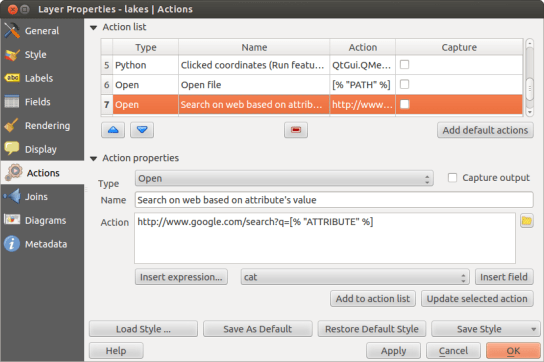Enable the Capture output checkbox
The height and width of the screenshot is (362, 544).
click(x=452, y=178)
